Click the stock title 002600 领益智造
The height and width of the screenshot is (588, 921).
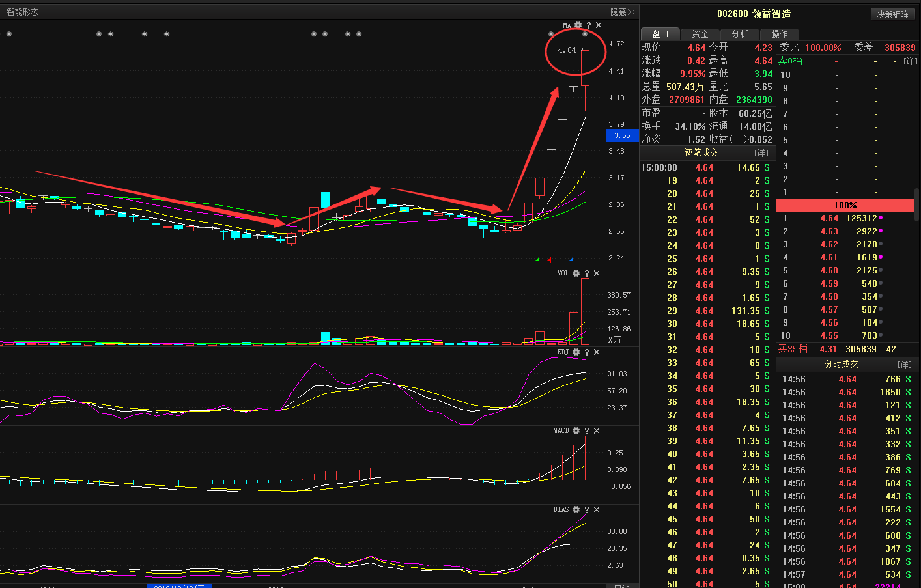tap(754, 14)
